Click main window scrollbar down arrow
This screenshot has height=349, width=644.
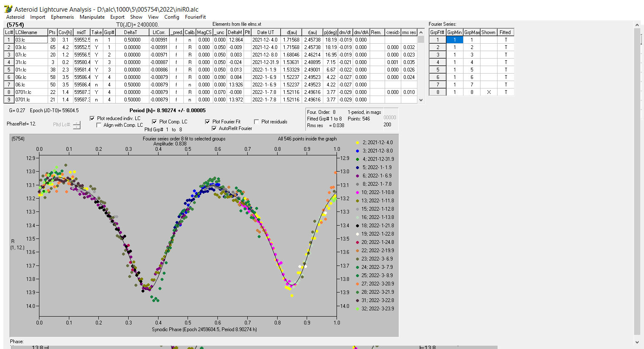(x=637, y=342)
